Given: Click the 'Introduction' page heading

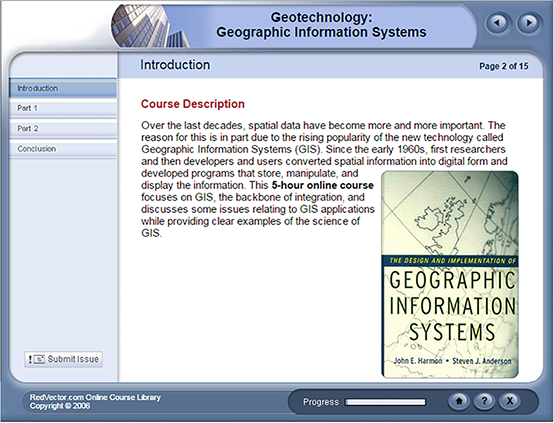Looking at the screenshot, I should pyautogui.click(x=175, y=65).
